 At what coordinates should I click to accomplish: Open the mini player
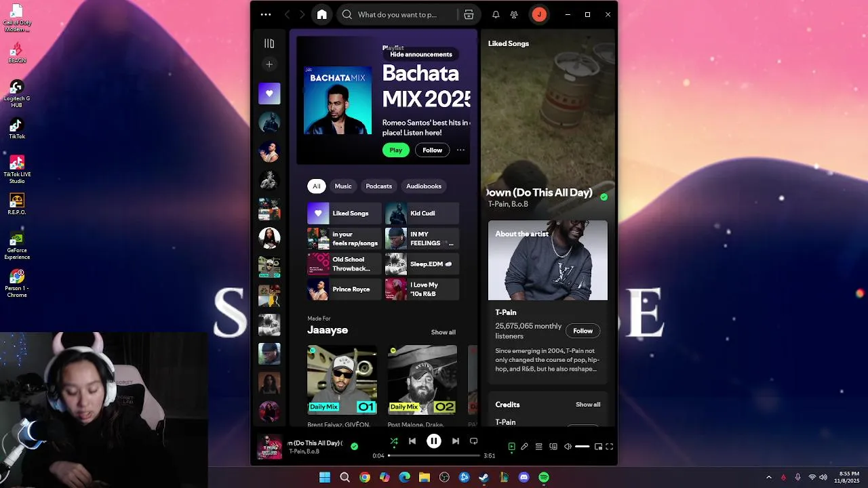point(598,447)
